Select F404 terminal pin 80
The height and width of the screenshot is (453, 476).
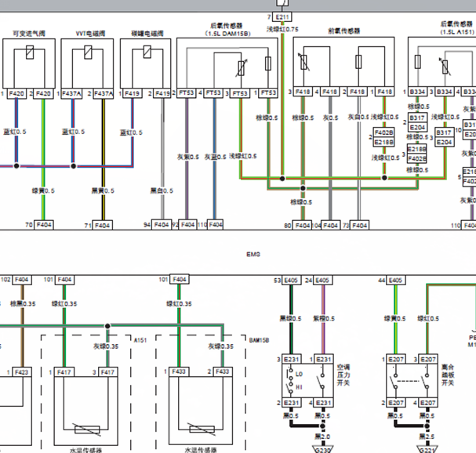click(x=302, y=225)
